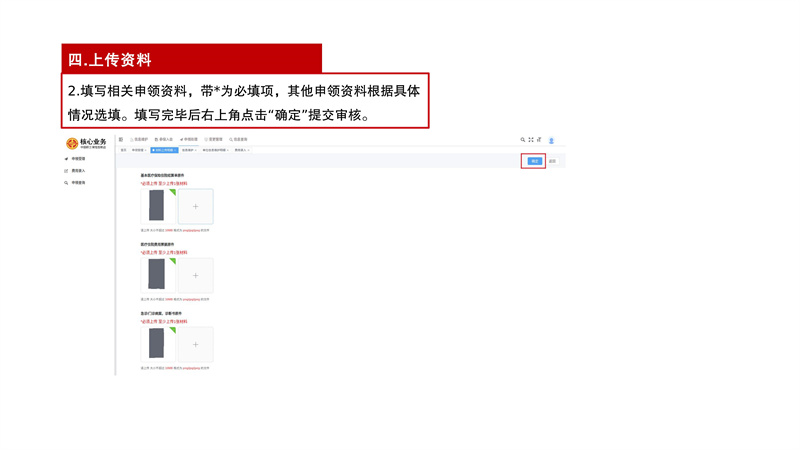The width and height of the screenshot is (800, 450).
Task: Add a file in the second upload section's plus box
Action: pyautogui.click(x=195, y=276)
